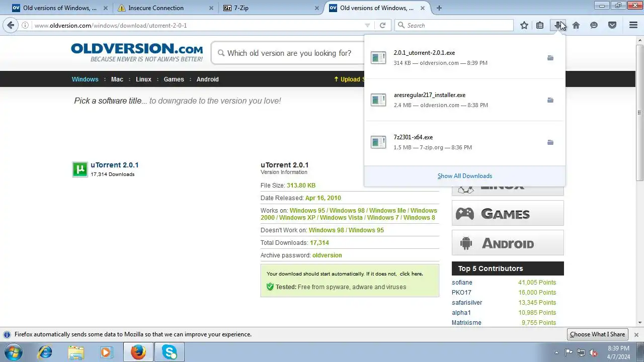Screen dimensions: 644x362
Task: Dismiss the Firefox data notification bar
Action: point(636,334)
